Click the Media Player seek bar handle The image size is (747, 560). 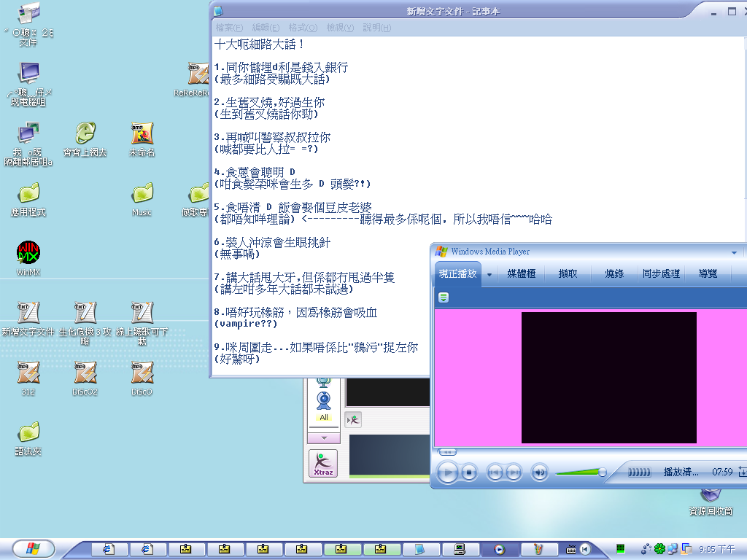(447, 452)
